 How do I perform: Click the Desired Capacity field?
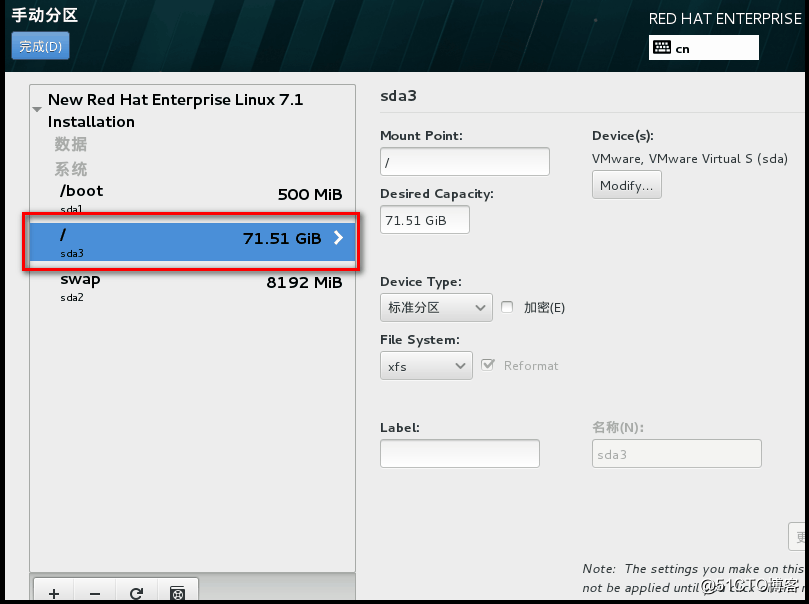click(425, 220)
